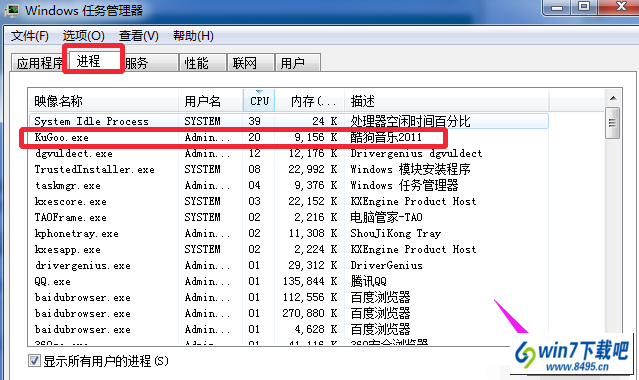Toggle 显示所有用户的进程 checkbox
Viewport: 639px width, 380px height.
tap(34, 361)
